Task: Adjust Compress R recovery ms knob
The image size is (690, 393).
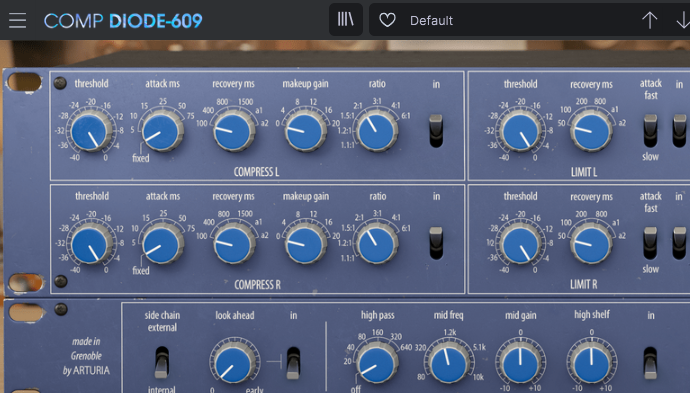Action: coord(234,244)
